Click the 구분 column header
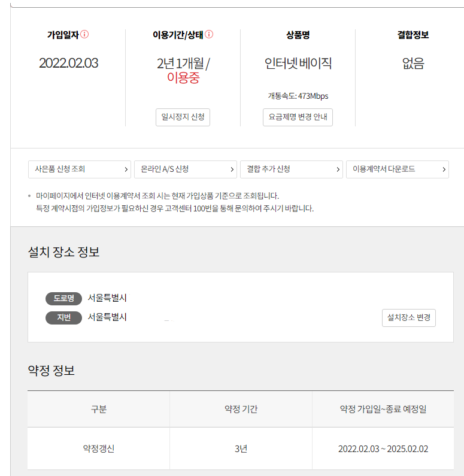The height and width of the screenshot is (476, 464). point(99,409)
